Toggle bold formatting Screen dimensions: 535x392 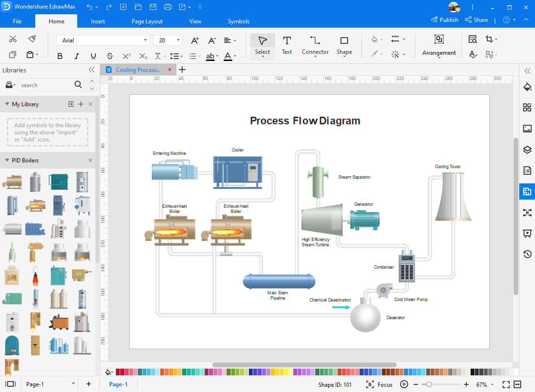[60, 56]
